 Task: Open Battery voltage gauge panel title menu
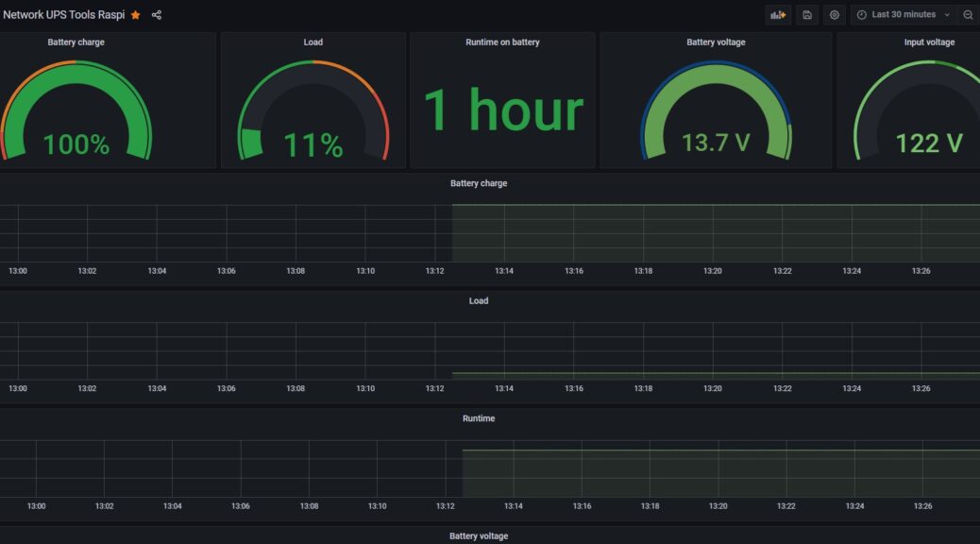716,42
